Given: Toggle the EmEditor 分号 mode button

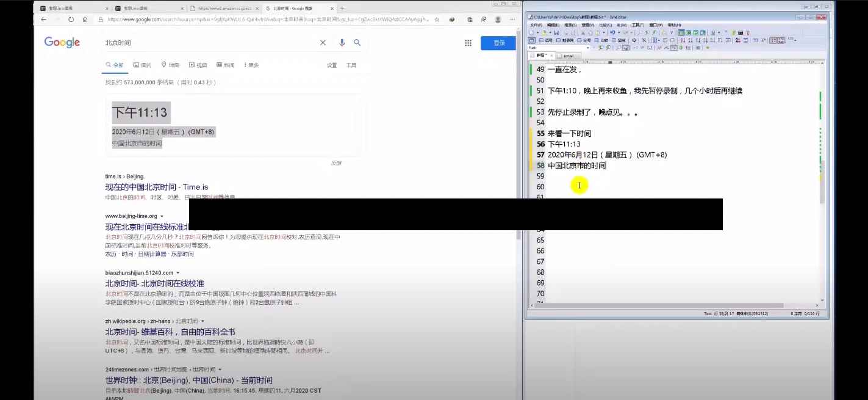Looking at the screenshot, I should [584, 40].
